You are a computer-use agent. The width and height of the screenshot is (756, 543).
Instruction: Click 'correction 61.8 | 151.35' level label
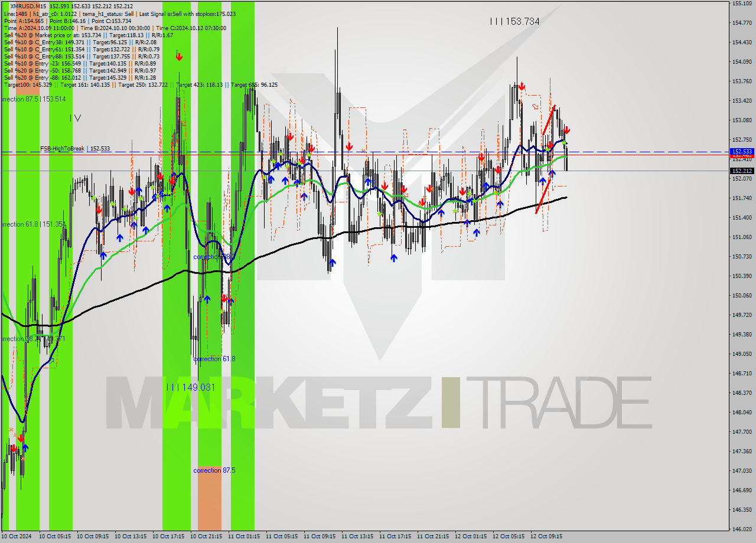[32, 224]
